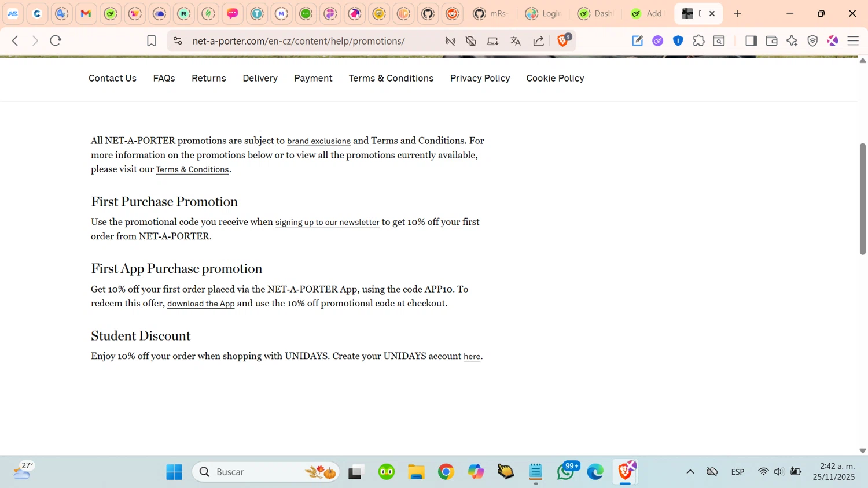The width and height of the screenshot is (868, 488).
Task: Open Copilot from the taskbar
Action: (x=476, y=472)
